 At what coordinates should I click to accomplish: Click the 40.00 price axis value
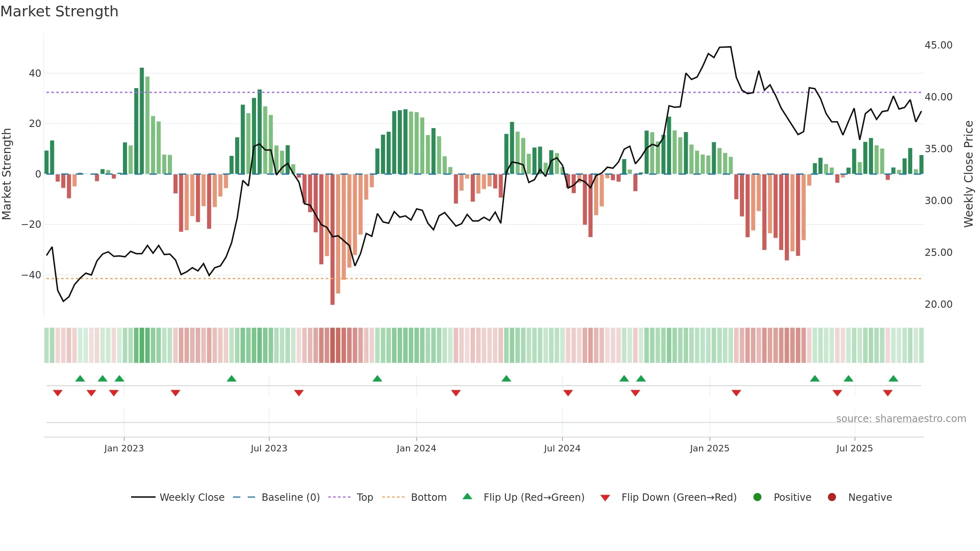[938, 97]
